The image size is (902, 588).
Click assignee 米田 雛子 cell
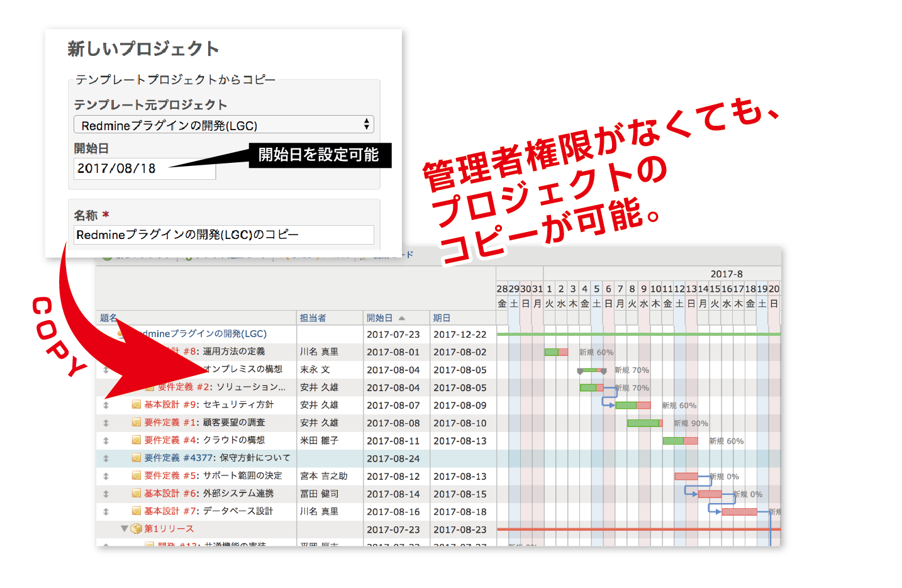coord(320,441)
